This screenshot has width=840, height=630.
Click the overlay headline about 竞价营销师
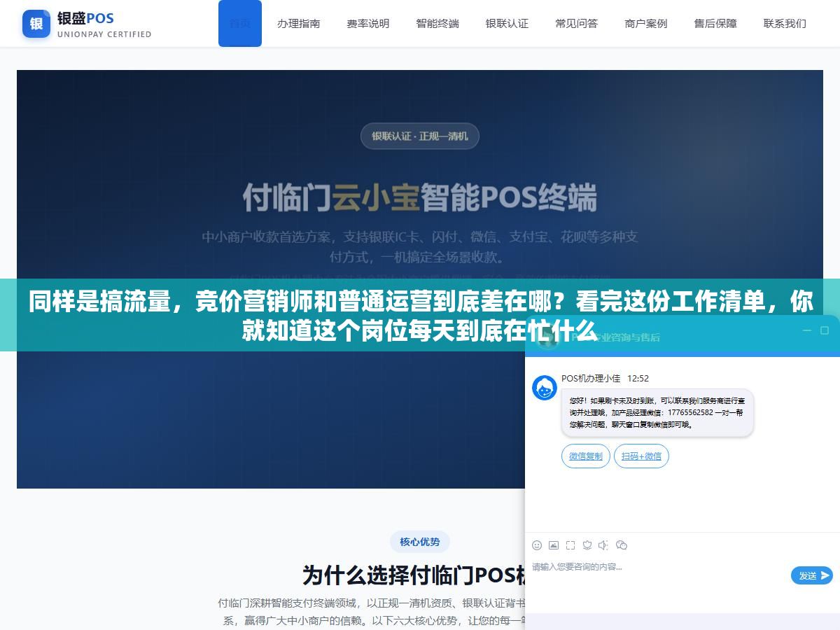pos(420,316)
